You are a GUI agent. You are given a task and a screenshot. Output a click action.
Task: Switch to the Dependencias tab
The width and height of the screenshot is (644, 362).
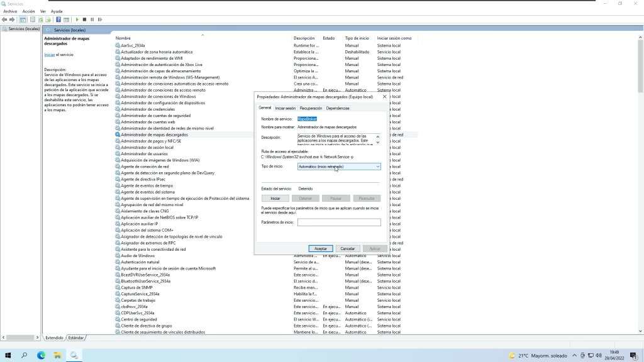pos(338,108)
